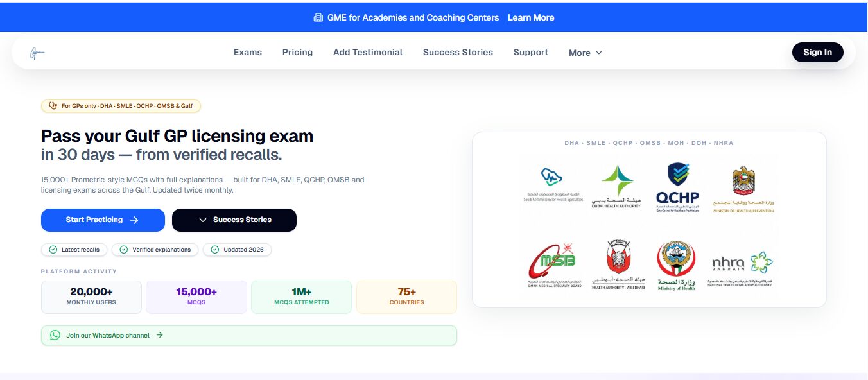868x380 pixels.
Task: Click the Kuwait Ministry of Health logo
Action: click(x=676, y=266)
